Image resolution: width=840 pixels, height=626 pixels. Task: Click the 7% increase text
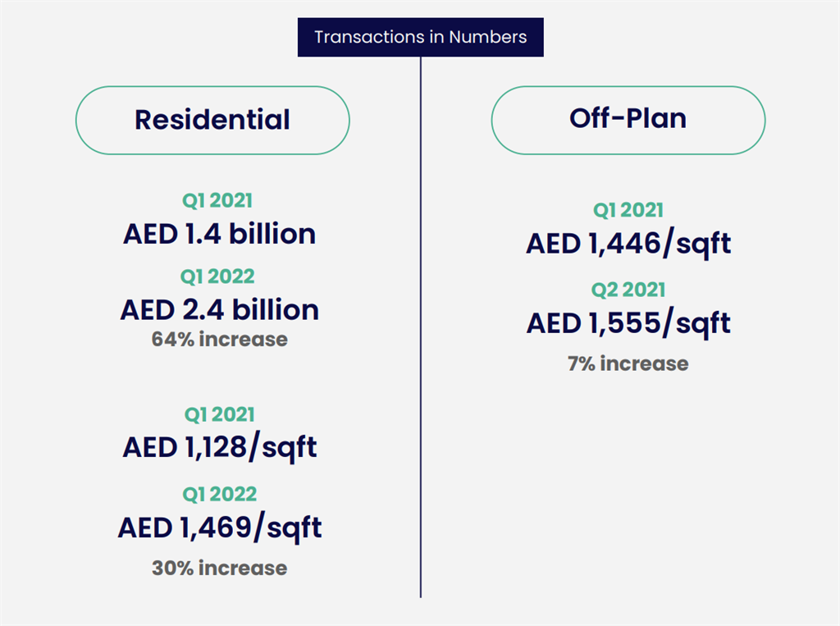pyautogui.click(x=628, y=364)
